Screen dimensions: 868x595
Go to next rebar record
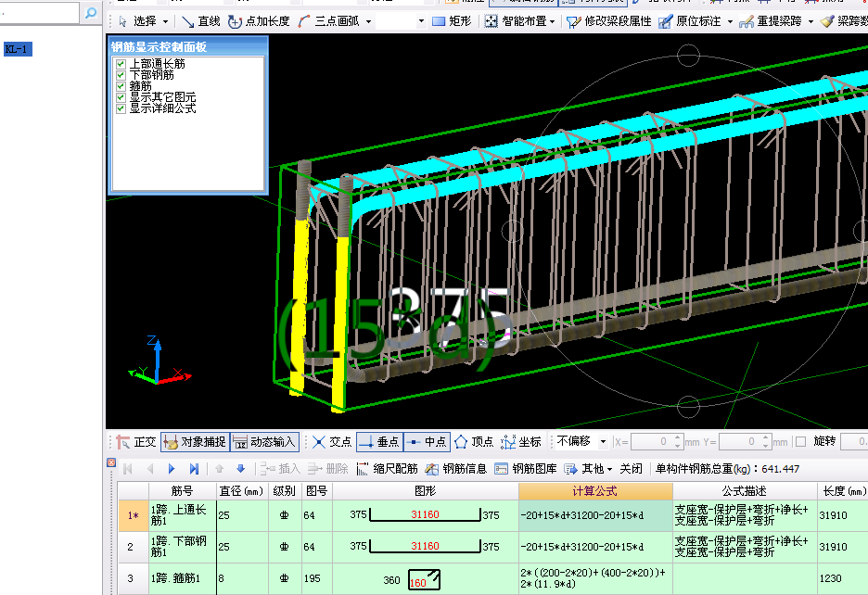pos(172,469)
